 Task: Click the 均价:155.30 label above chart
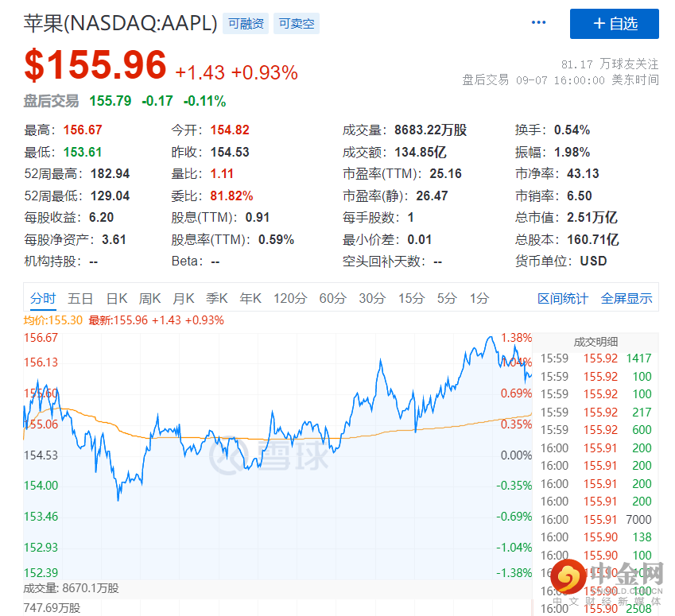click(x=53, y=320)
